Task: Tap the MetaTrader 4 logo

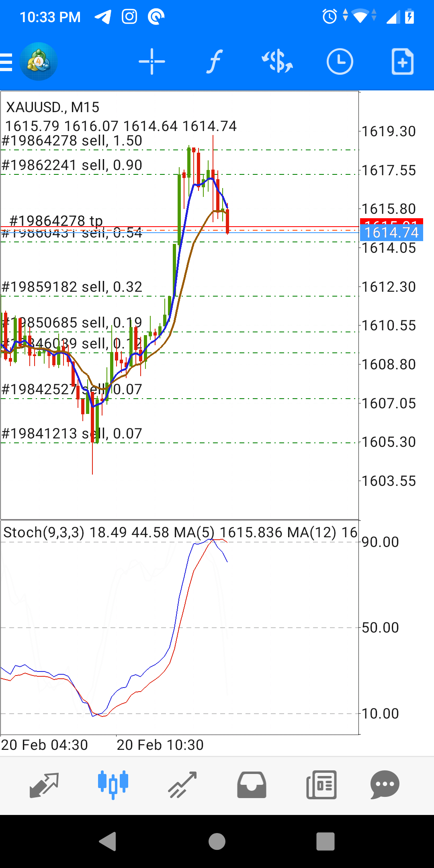Action: pyautogui.click(x=38, y=61)
